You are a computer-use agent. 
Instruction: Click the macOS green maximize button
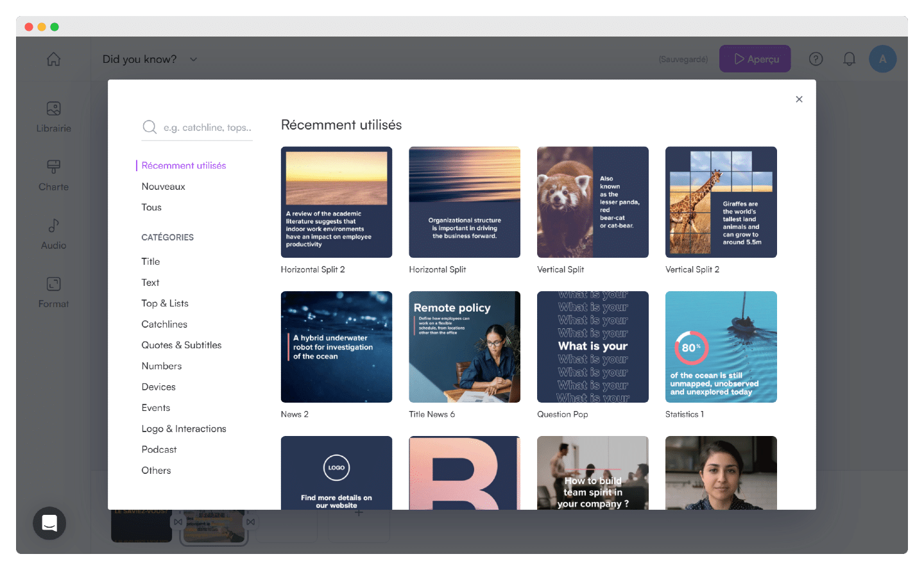pyautogui.click(x=55, y=27)
